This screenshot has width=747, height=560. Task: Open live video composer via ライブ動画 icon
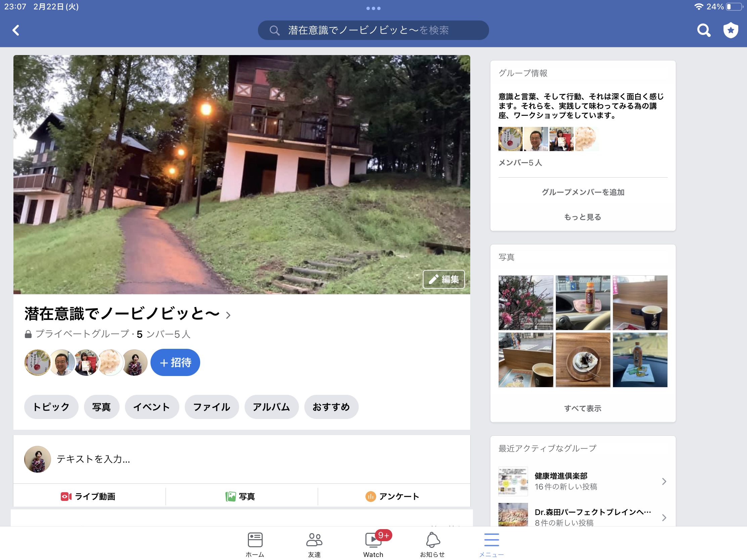click(x=89, y=497)
